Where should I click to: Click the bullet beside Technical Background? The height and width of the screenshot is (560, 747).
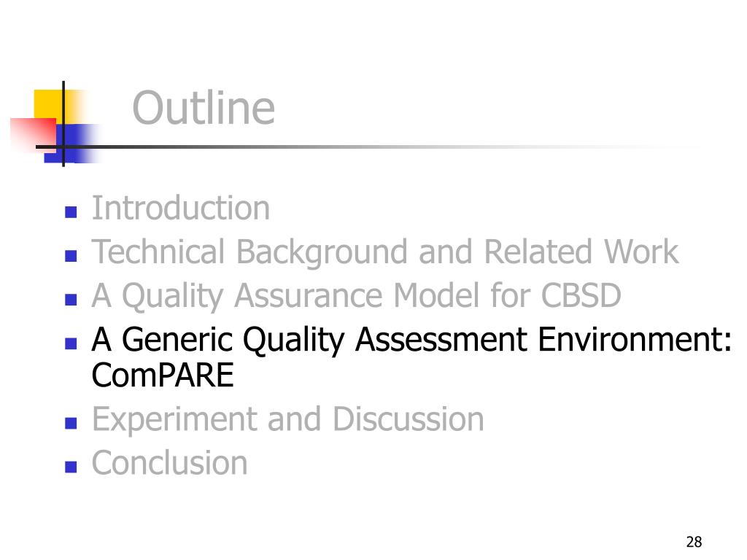click(x=71, y=256)
